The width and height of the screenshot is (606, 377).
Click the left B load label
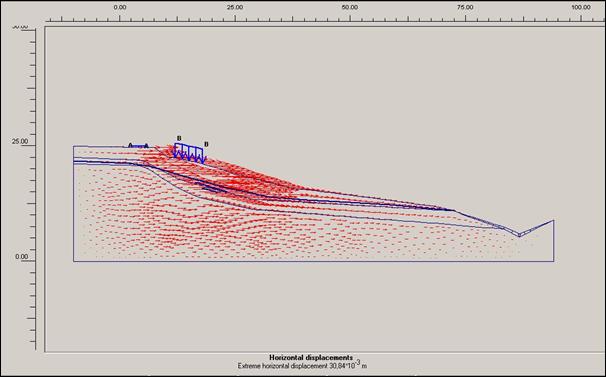(179, 138)
